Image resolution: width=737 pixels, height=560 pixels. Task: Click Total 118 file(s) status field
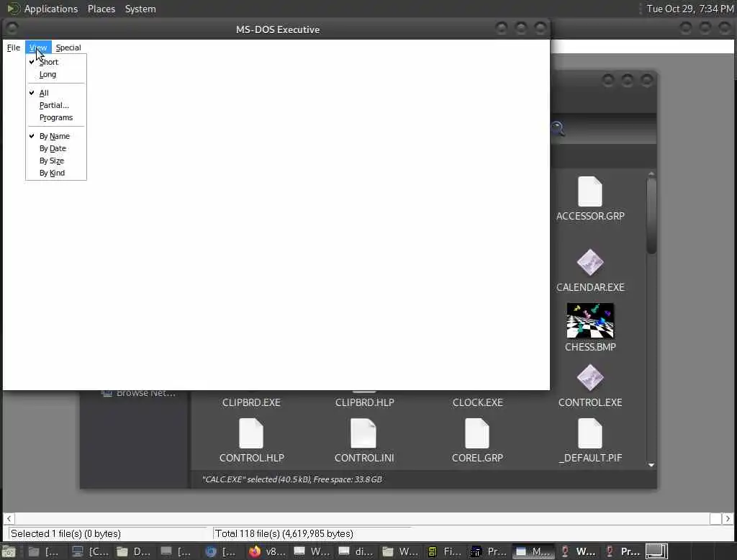coord(312,533)
